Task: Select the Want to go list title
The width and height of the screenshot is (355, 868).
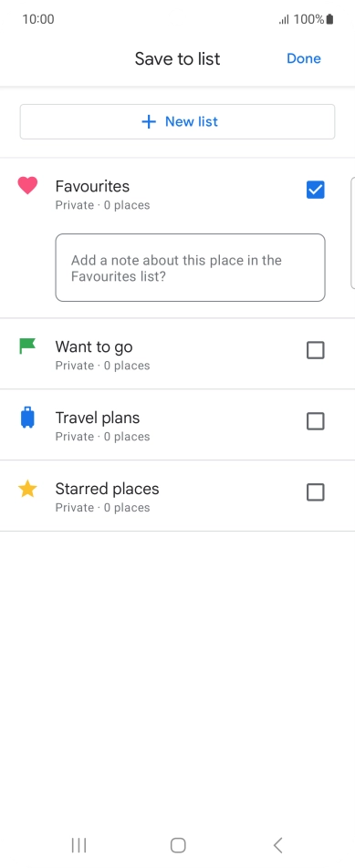Action: click(94, 347)
